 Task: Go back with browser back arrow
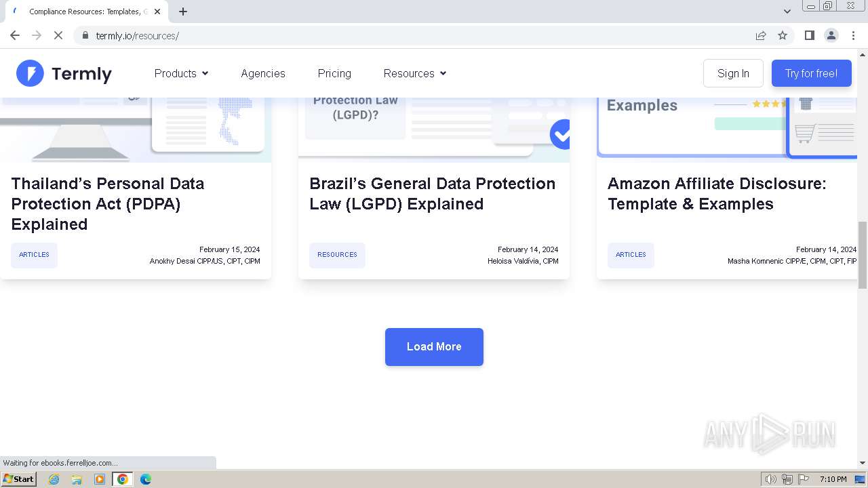[15, 35]
